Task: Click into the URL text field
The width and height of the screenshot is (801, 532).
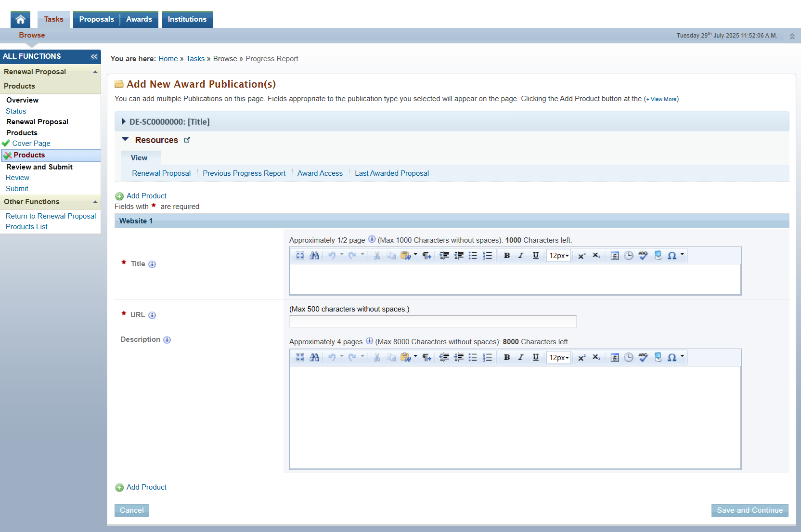Action: click(432, 322)
